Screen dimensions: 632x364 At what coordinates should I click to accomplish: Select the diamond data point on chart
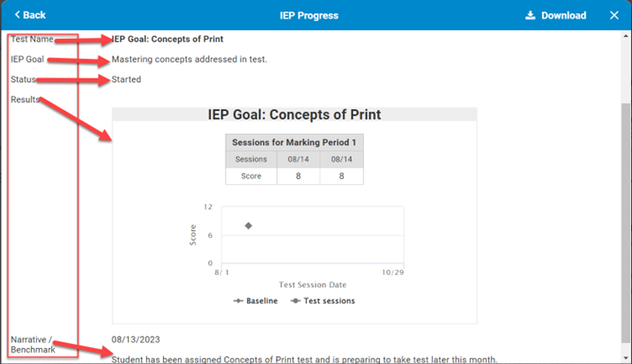[249, 226]
